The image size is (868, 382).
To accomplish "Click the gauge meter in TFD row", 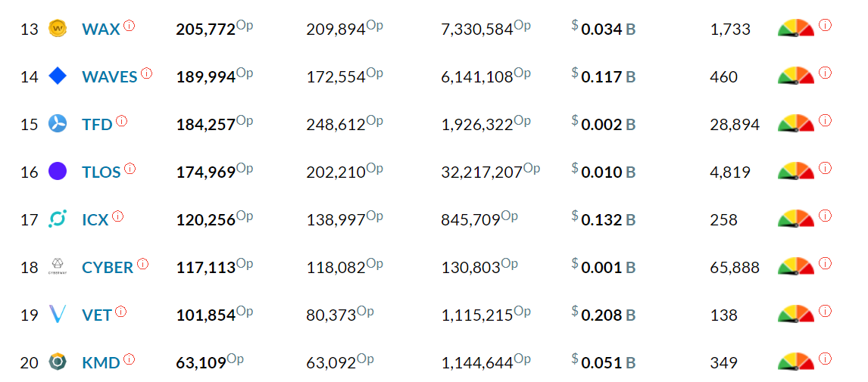I will click(796, 123).
